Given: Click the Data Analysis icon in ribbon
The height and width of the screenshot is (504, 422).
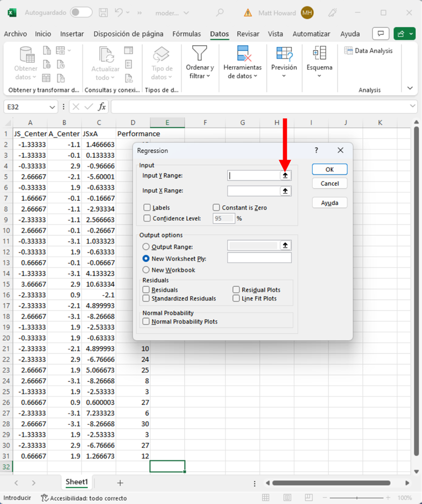Looking at the screenshot, I should (349, 51).
